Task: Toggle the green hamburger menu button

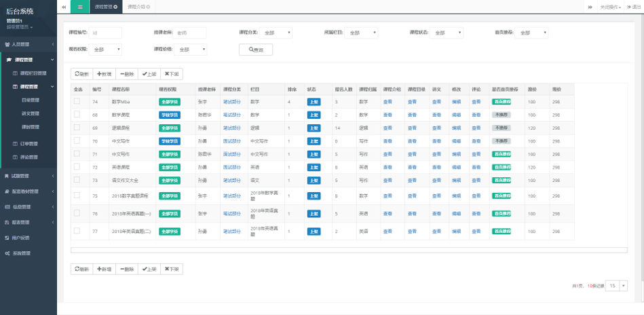Action: pyautogui.click(x=80, y=7)
